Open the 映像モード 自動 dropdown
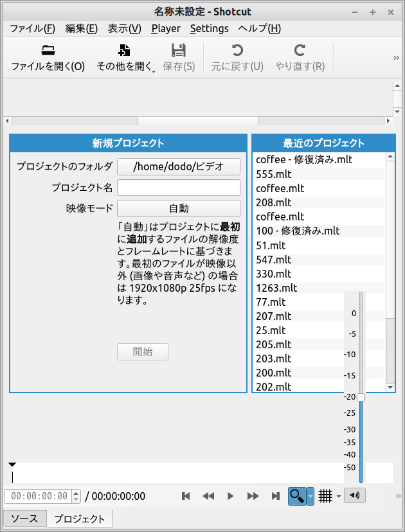Viewport: 405px width, 532px height. coord(178,208)
